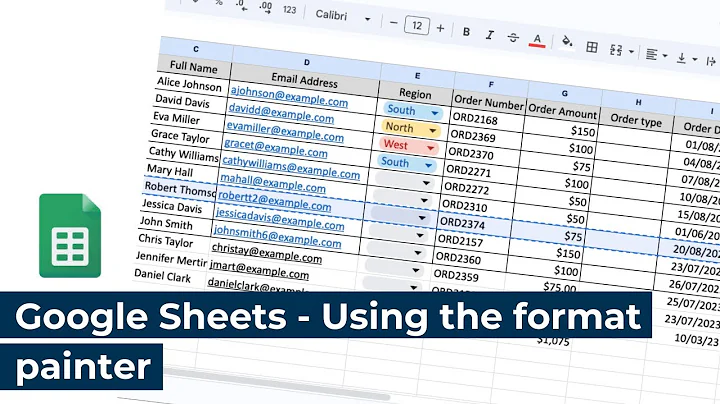
Task: Open the borders tool
Action: 592,47
